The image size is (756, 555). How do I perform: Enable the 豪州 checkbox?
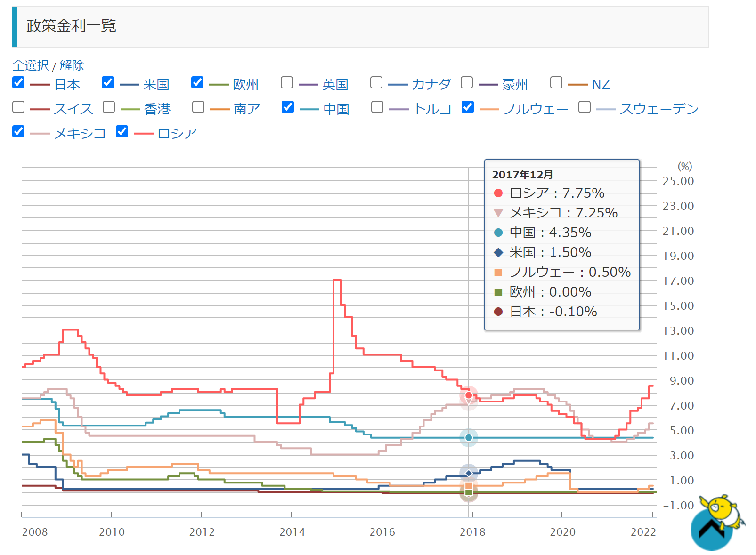pos(467,82)
